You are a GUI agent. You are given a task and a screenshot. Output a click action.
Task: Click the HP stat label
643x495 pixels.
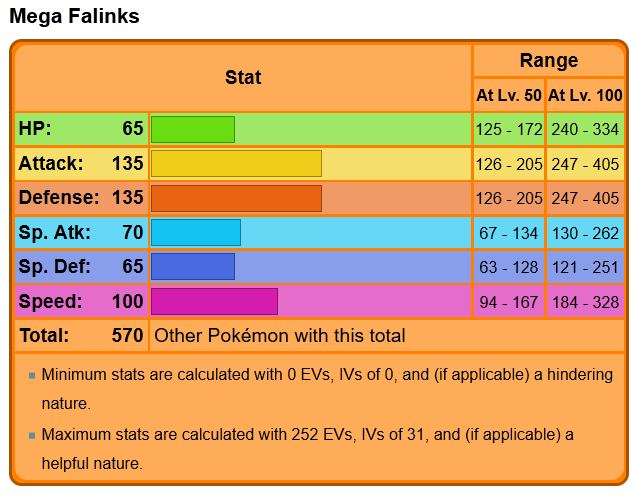(35, 129)
